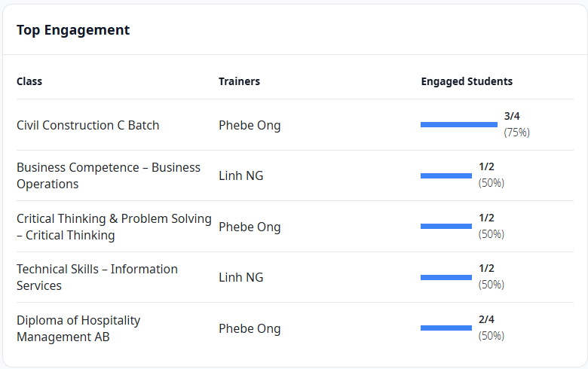Click the Technical Skills engagement progress bar
Image resolution: width=588 pixels, height=369 pixels.
click(x=446, y=277)
